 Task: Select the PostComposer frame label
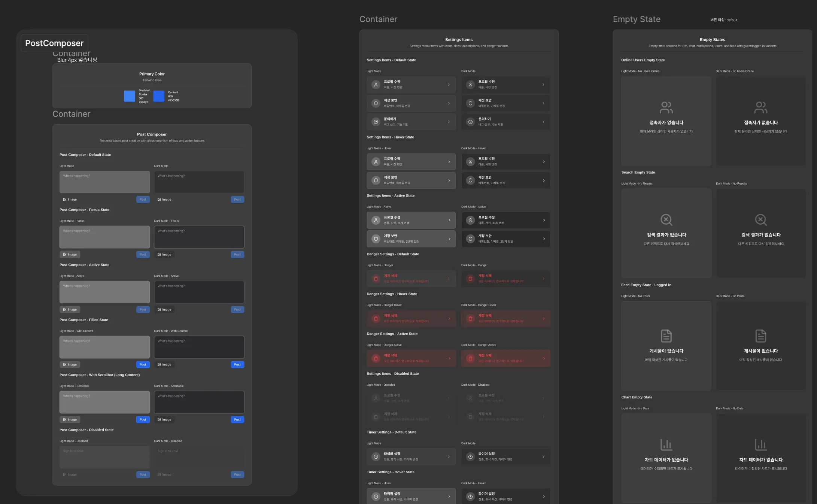(54, 43)
